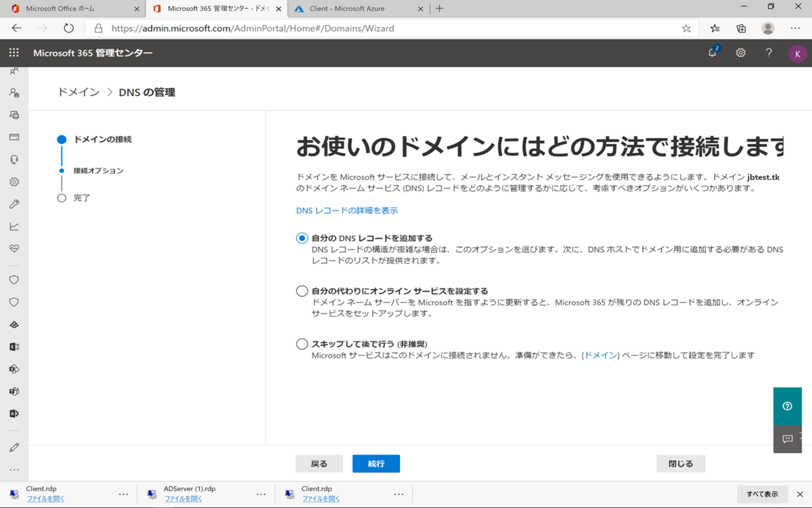
Task: Open teal help widget on right edge
Action: [788, 406]
